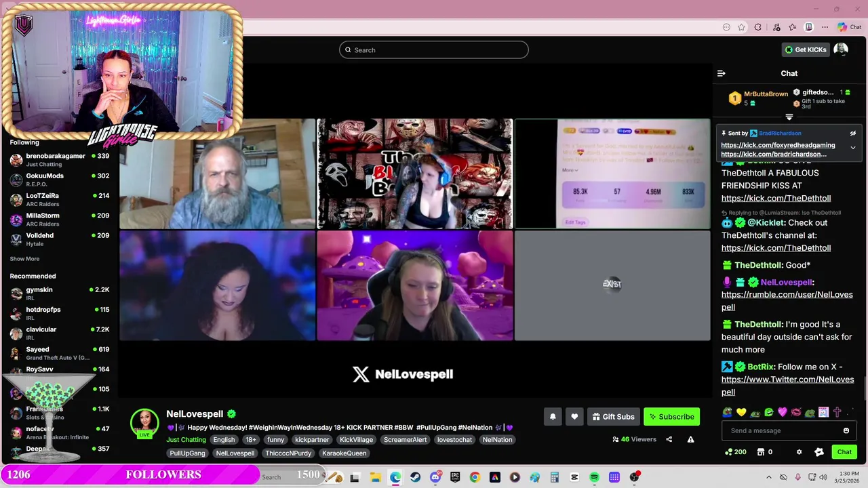The image size is (868, 488).
Task: Open clavicular recommended channel
Action: 59,333
